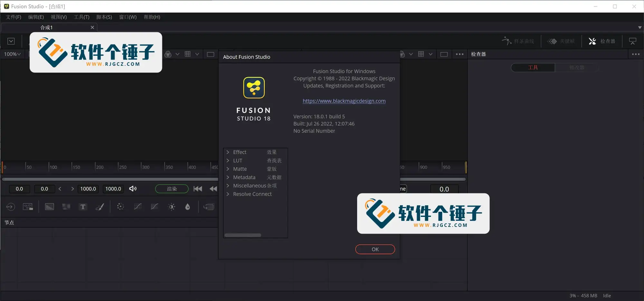Open the 100% zoom dropdown

coord(12,54)
